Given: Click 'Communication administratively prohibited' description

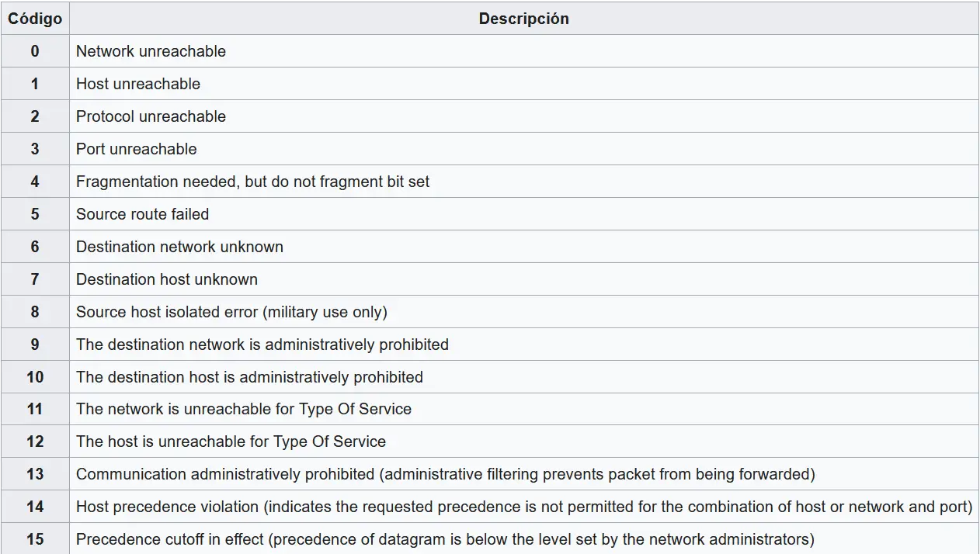Looking at the screenshot, I should [445, 474].
